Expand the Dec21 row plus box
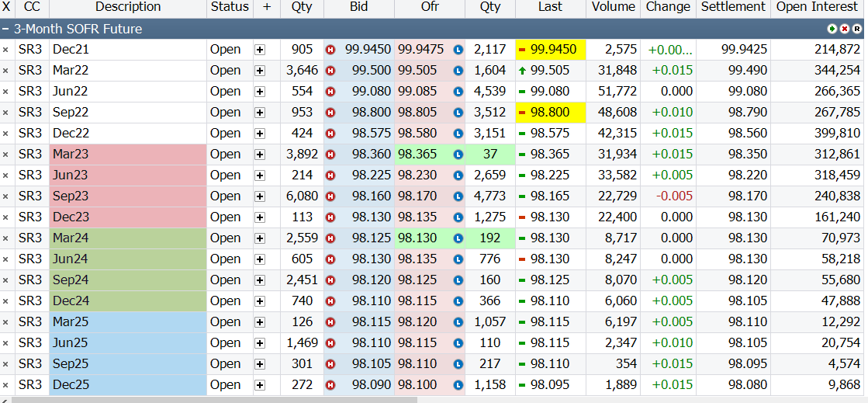The width and height of the screenshot is (868, 403). tap(260, 50)
